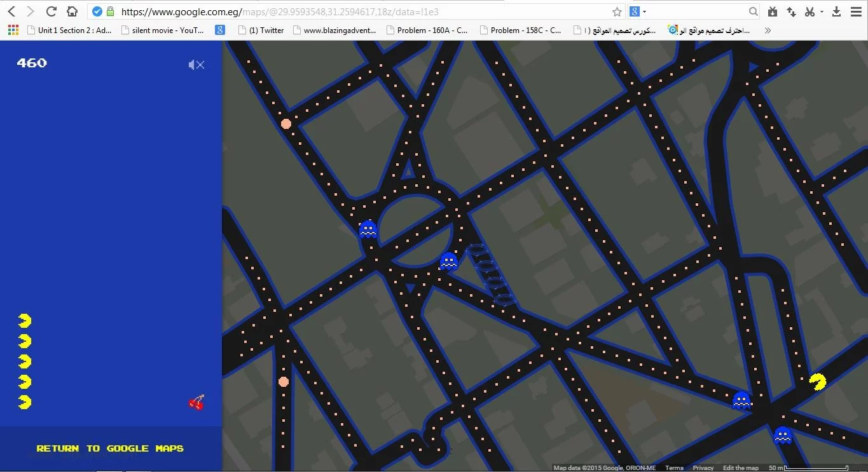The height and width of the screenshot is (472, 868).
Task: Expand the hidden bookmarks overflow chevron
Action: tap(768, 30)
